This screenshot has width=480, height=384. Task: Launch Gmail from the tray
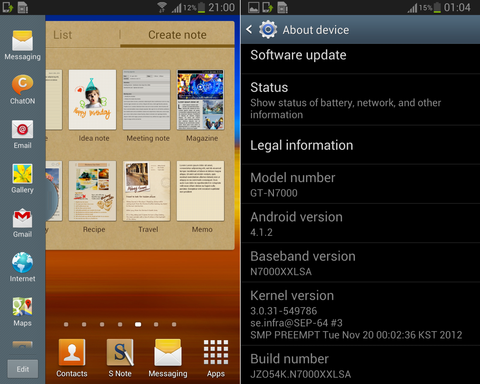pyautogui.click(x=22, y=223)
